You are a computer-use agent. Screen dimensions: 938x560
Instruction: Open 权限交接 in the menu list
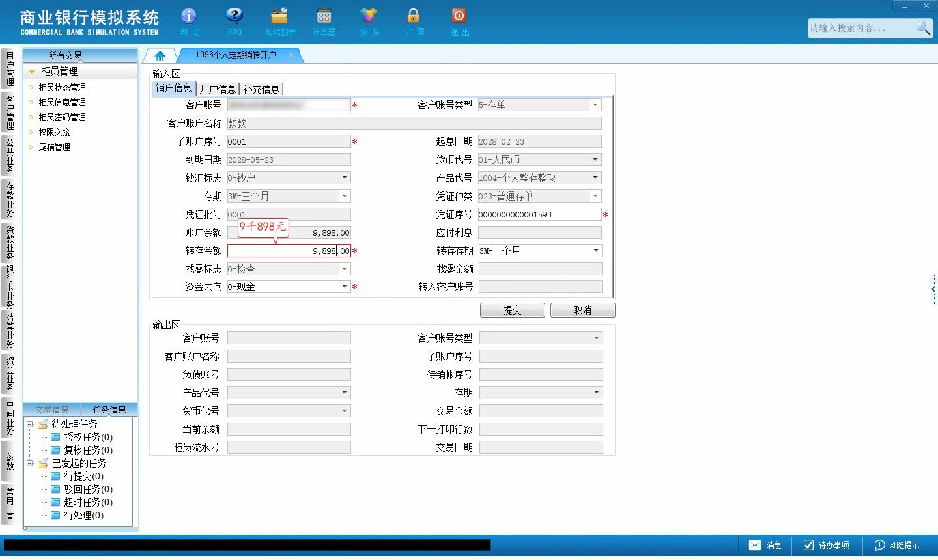point(54,132)
